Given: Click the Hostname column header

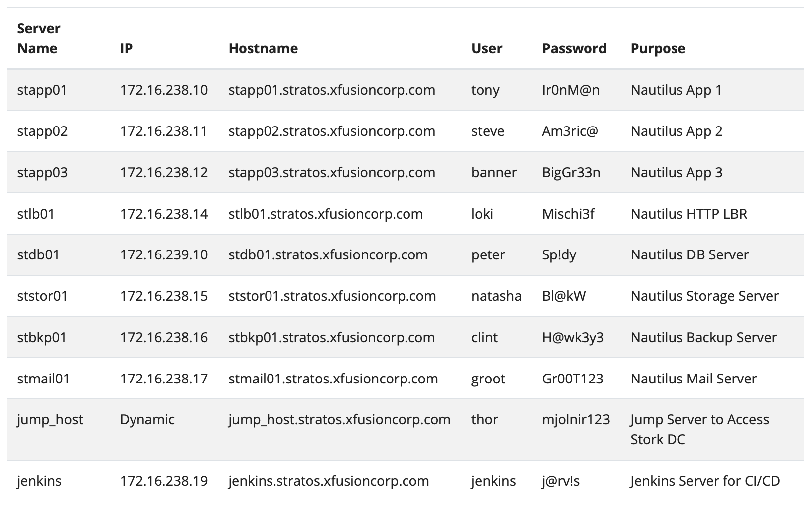Looking at the screenshot, I should click(x=263, y=49).
